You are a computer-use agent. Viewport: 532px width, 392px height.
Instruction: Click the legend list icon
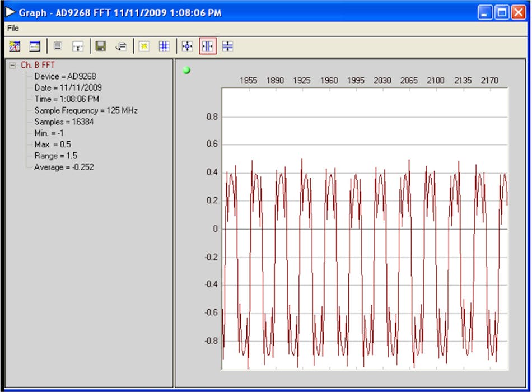[58, 46]
